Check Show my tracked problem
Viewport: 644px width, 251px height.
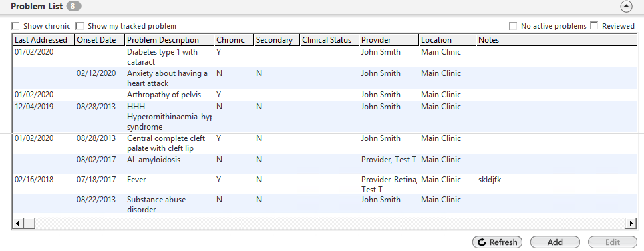(79, 26)
